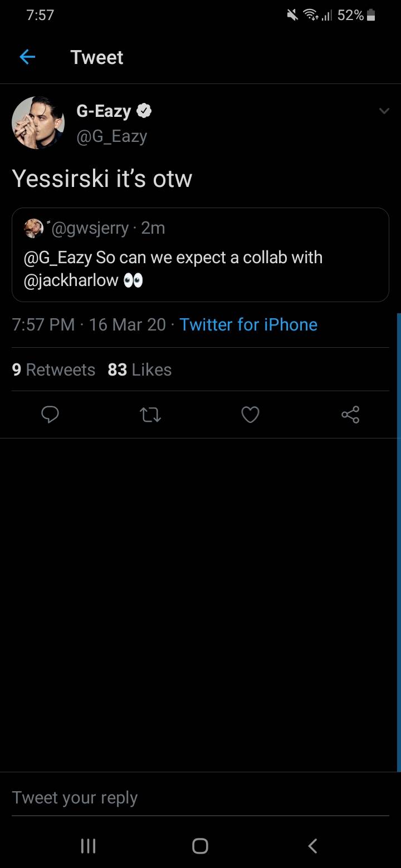View accounts that retweeted via 9 Retweets
This screenshot has height=868, width=401.
point(53,369)
